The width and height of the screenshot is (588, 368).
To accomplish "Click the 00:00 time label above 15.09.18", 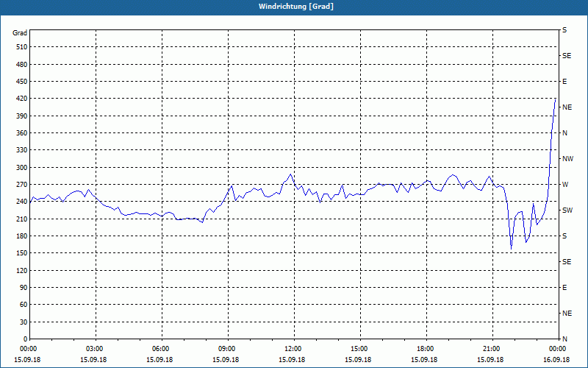I will point(27,349).
